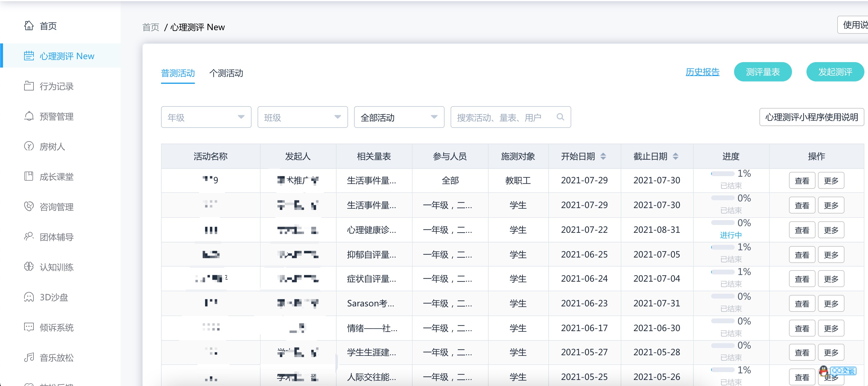The height and width of the screenshot is (386, 868).
Task: Click progress bar of first activity row
Action: pyautogui.click(x=722, y=174)
